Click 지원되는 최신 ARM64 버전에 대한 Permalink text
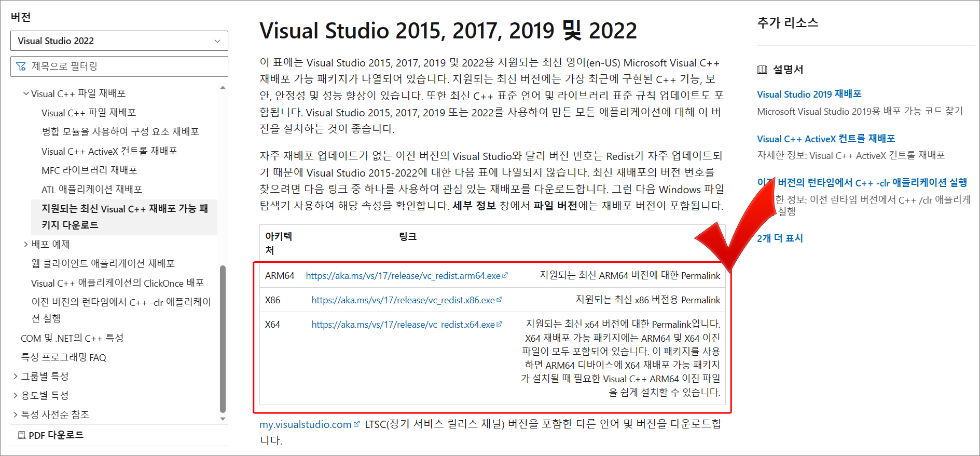Image resolution: width=980 pixels, height=456 pixels. click(x=630, y=276)
